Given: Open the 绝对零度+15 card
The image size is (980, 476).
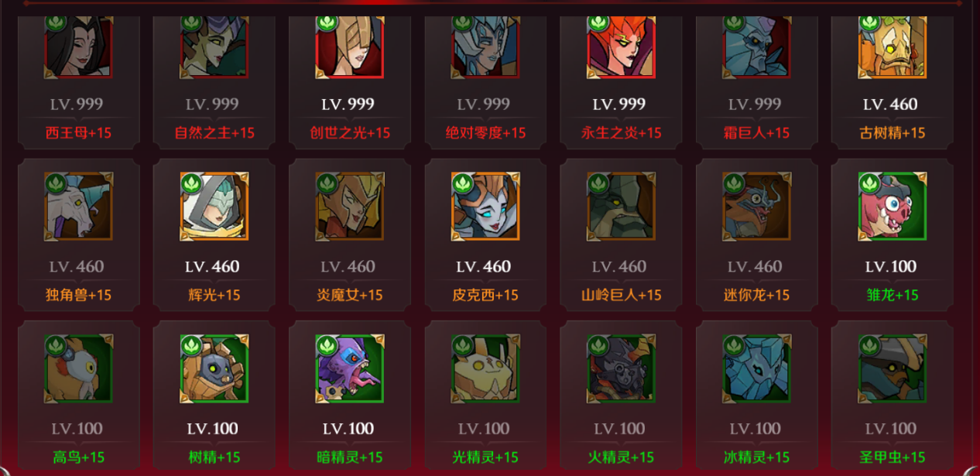Looking at the screenshot, I should coord(485,80).
